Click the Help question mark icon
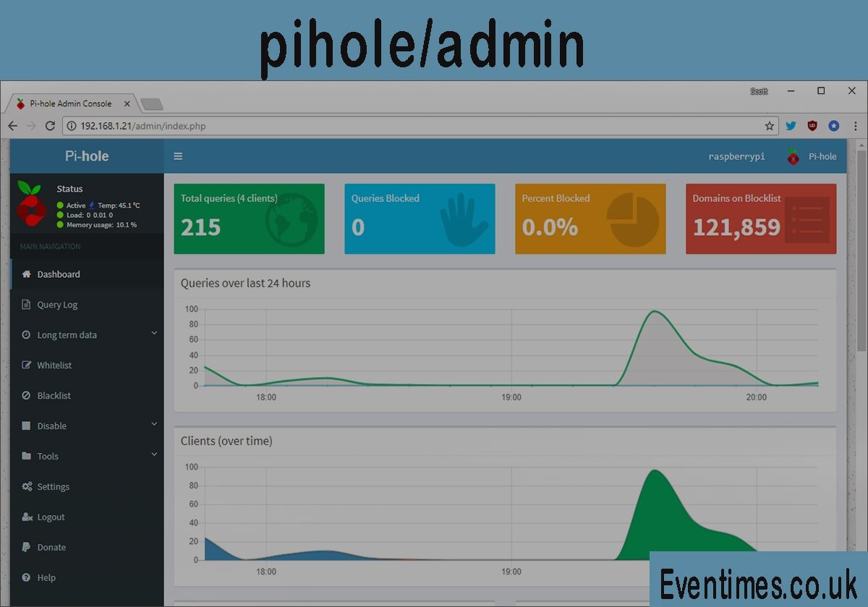The width and height of the screenshot is (868, 607). 27,578
